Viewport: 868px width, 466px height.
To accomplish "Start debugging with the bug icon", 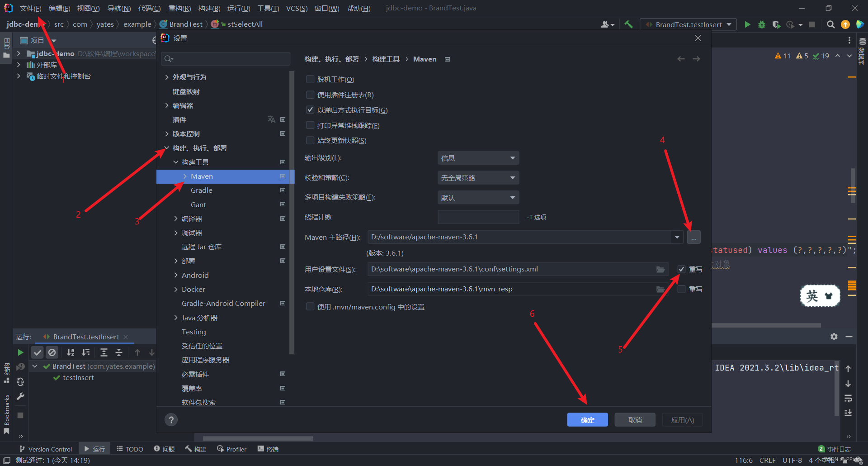I will 762,24.
